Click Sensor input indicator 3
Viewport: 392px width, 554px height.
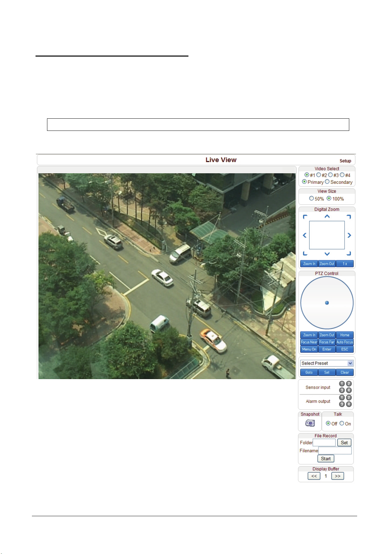(342, 391)
